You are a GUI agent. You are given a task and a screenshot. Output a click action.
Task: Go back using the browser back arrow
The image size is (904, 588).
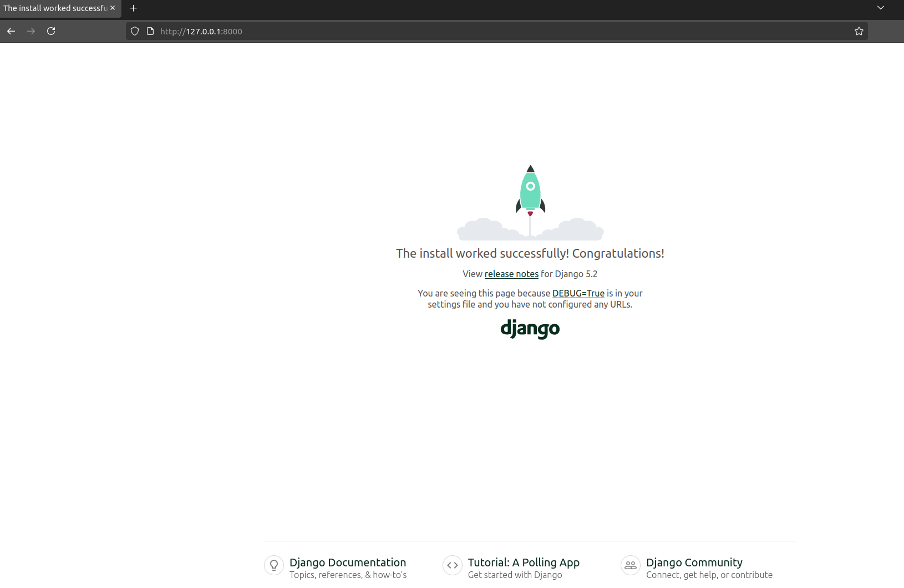11,31
